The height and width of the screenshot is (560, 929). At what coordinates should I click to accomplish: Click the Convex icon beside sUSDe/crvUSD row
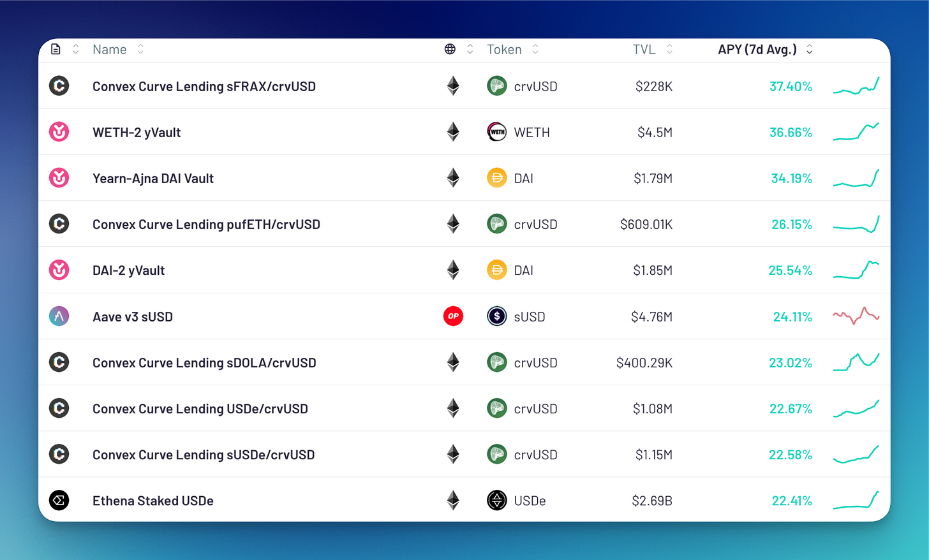click(x=59, y=454)
